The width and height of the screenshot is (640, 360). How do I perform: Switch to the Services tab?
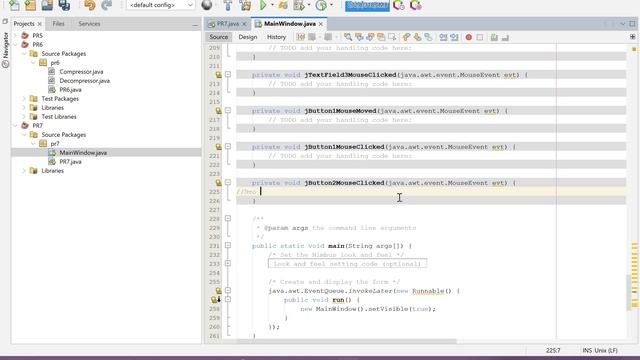(x=89, y=24)
